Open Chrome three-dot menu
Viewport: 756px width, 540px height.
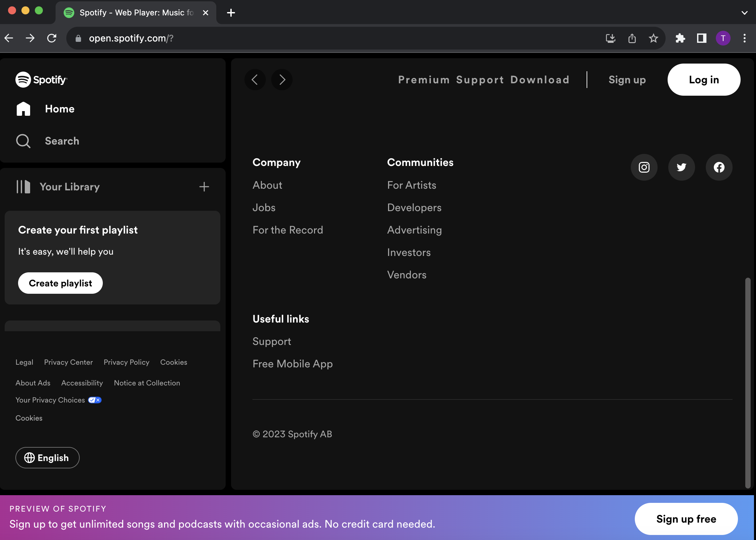[x=744, y=38]
